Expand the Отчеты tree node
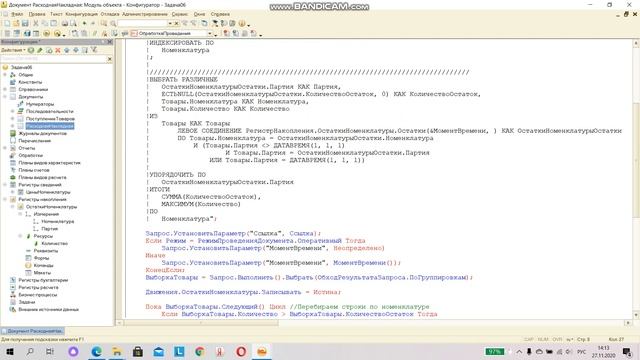Screen dimensions: 640x360 [5, 148]
